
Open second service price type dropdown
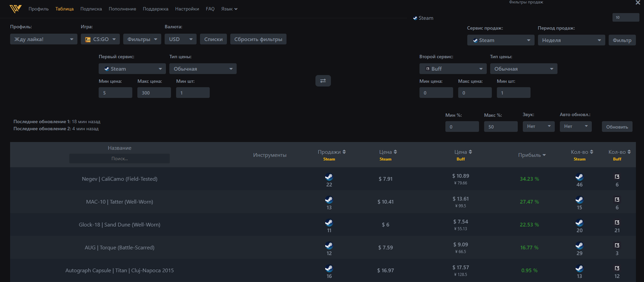click(x=524, y=69)
